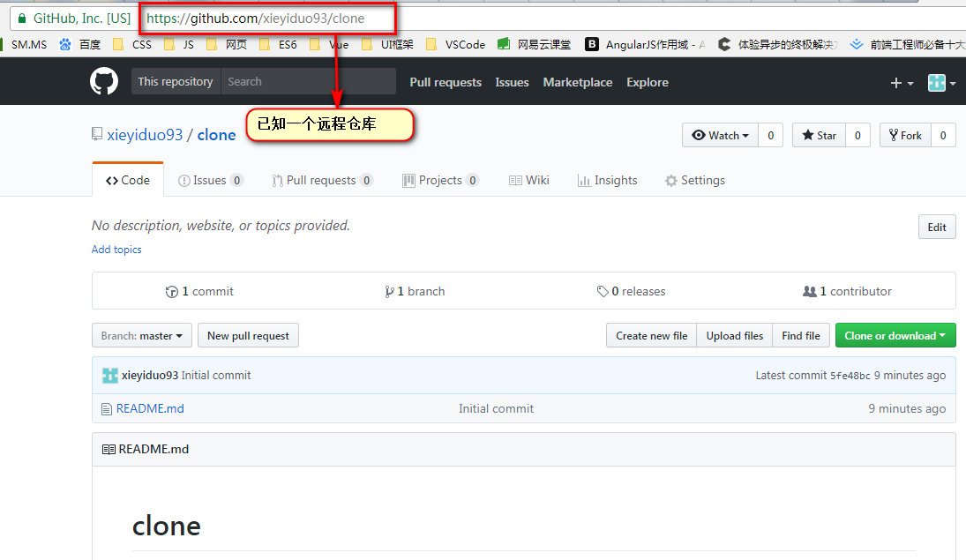Open the xieyiduo93 owner link
966x560 pixels.
point(145,135)
